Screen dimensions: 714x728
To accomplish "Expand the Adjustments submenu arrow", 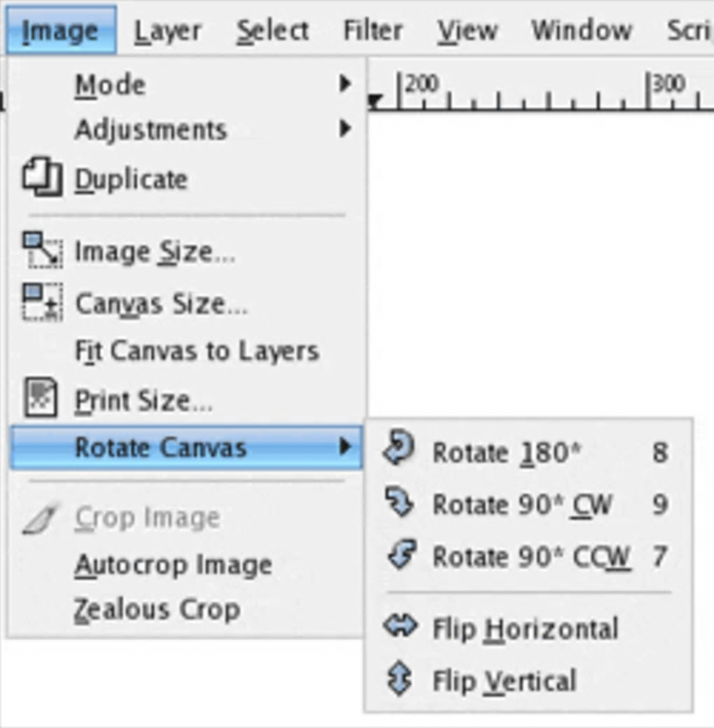I will pos(344,129).
